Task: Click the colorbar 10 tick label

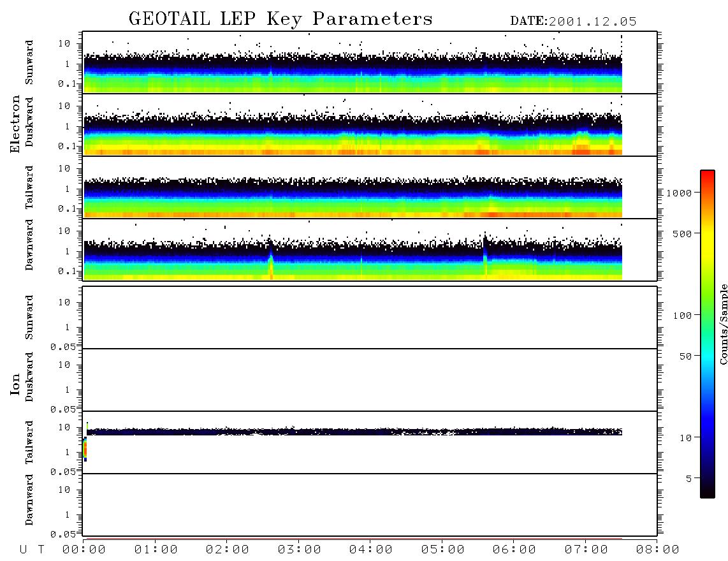Action: tap(685, 437)
